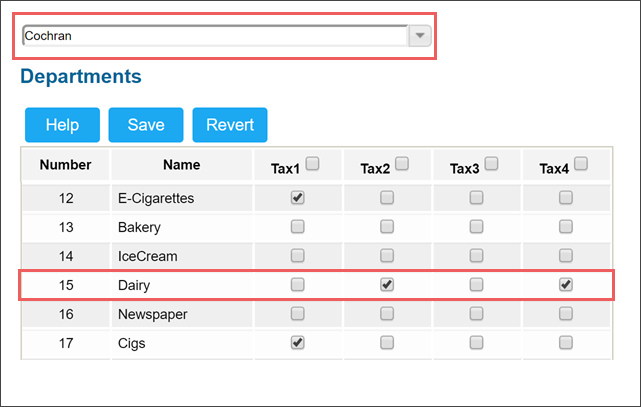Enable Tax3 for IceCream department

coord(476,255)
